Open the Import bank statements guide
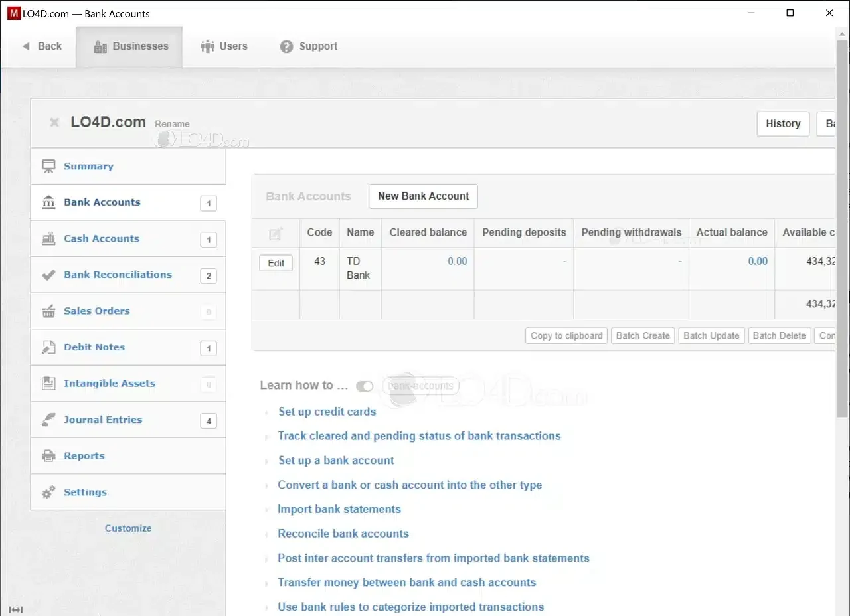The width and height of the screenshot is (850, 616). [339, 508]
